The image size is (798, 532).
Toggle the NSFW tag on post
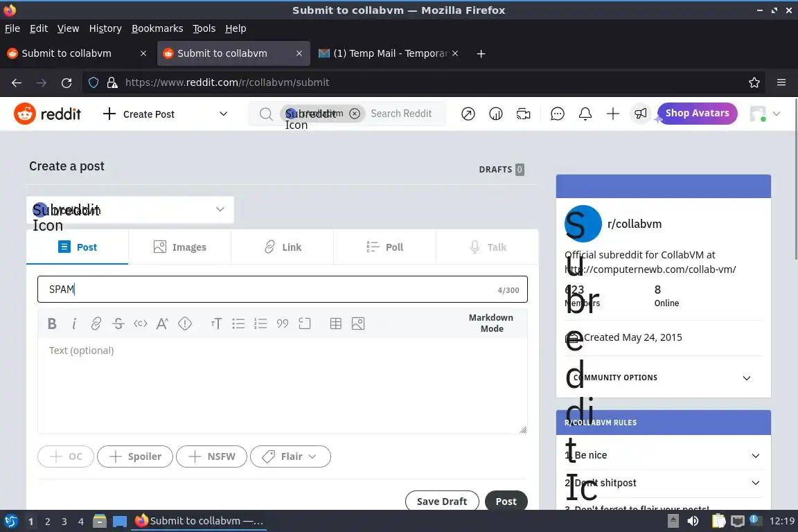212,456
